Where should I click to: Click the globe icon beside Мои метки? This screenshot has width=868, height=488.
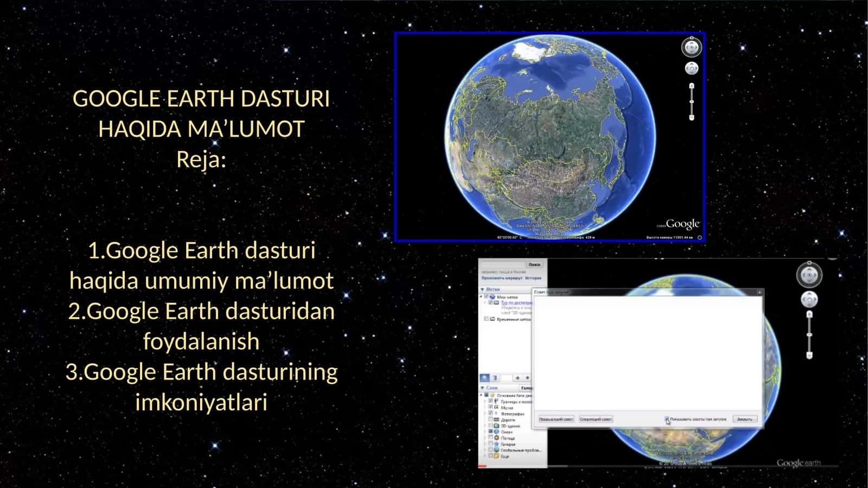pyautogui.click(x=493, y=297)
